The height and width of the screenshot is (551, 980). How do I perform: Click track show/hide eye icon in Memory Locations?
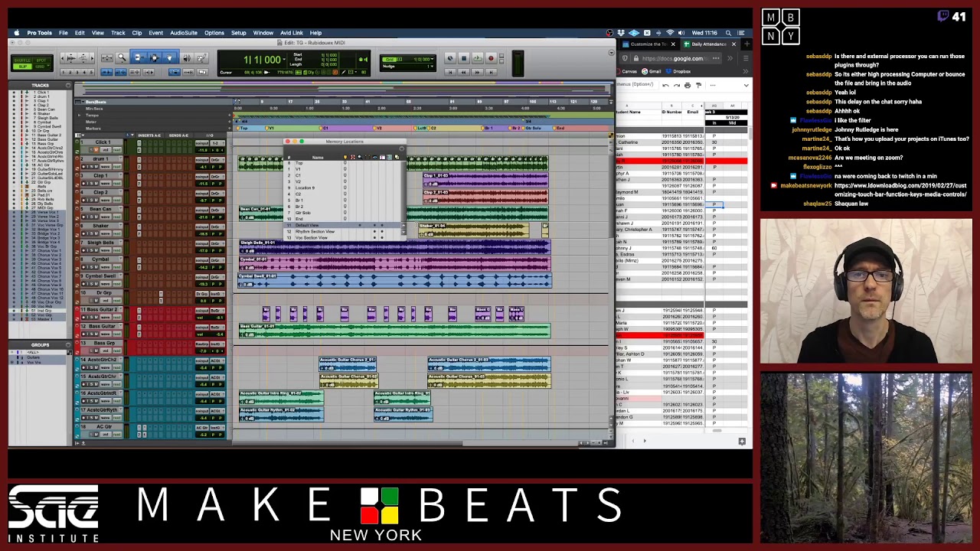[x=374, y=157]
